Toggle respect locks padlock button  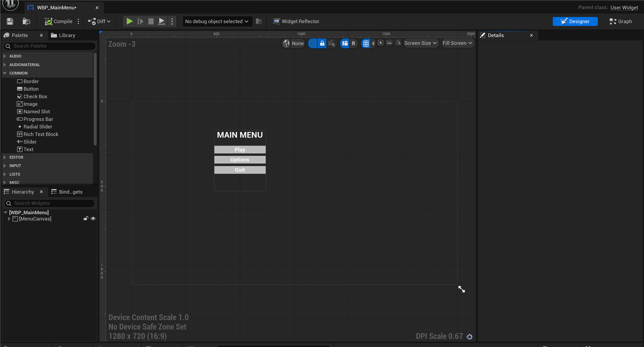(322, 43)
